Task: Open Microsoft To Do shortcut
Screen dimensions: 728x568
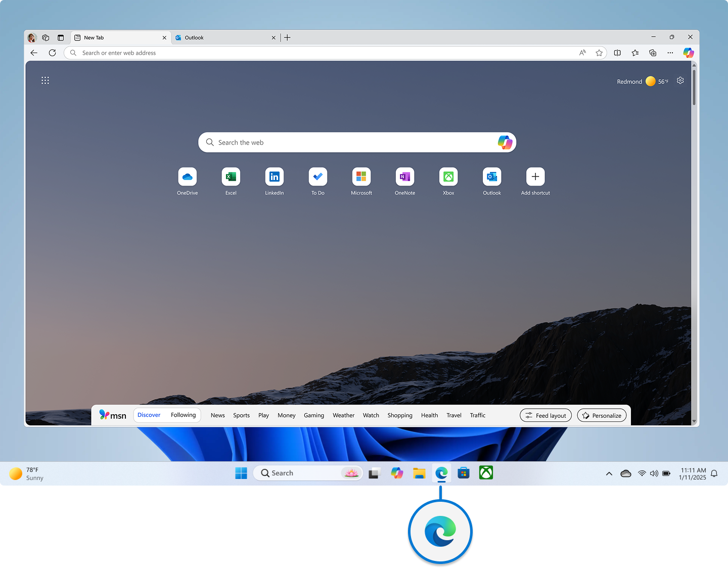Action: click(x=317, y=177)
